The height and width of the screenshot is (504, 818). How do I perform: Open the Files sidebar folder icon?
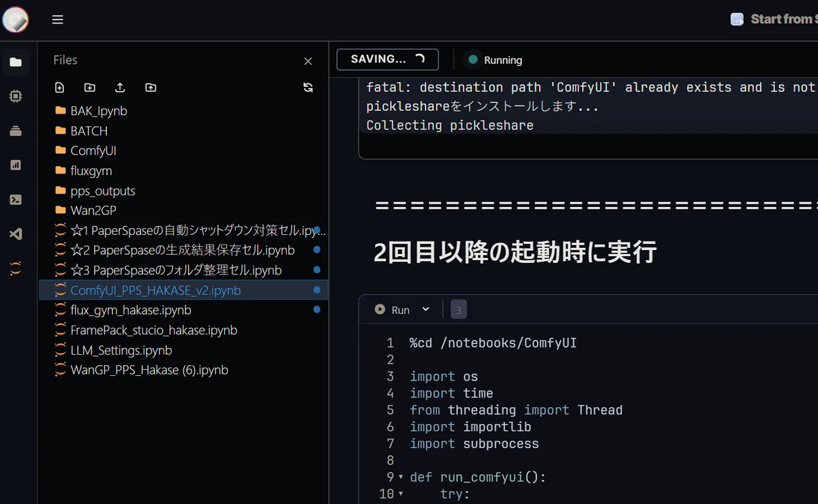tap(16, 63)
